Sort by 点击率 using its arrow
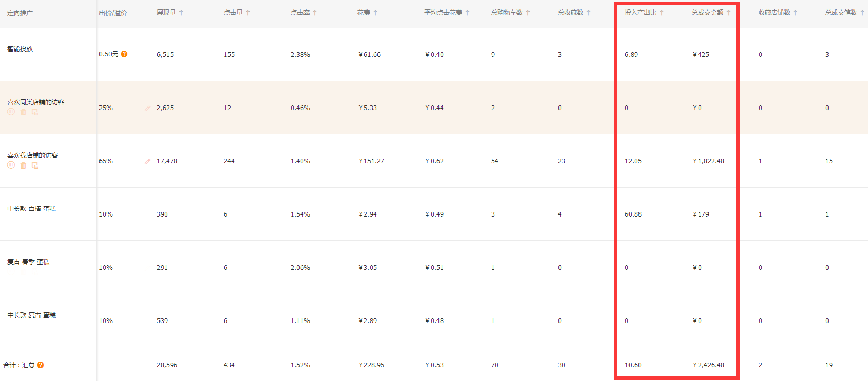This screenshot has height=381, width=868. 315,13
